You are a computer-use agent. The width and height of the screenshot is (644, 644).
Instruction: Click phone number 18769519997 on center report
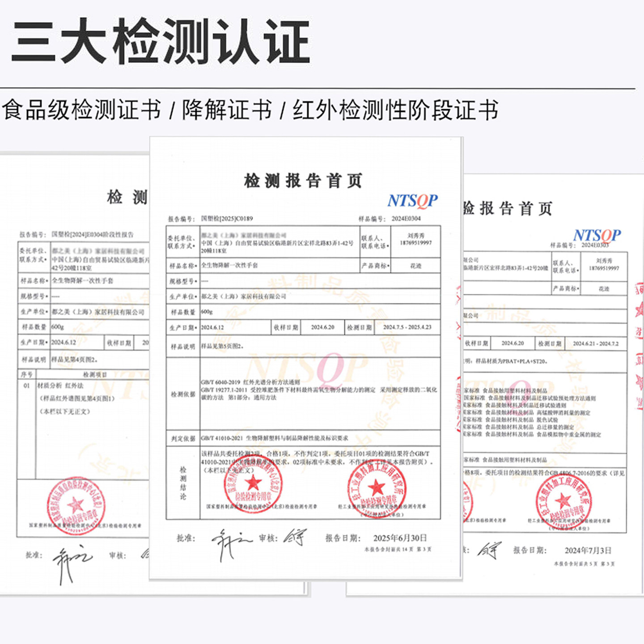click(416, 243)
